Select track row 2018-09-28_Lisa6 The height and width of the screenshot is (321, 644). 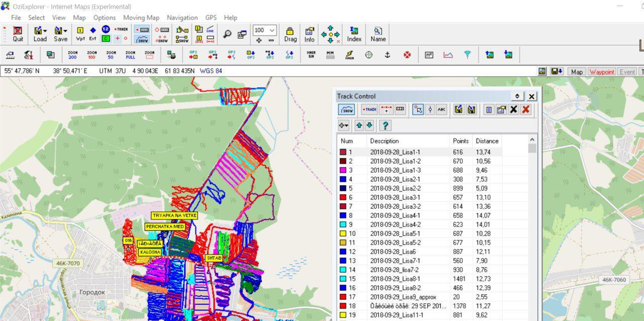tap(392, 252)
